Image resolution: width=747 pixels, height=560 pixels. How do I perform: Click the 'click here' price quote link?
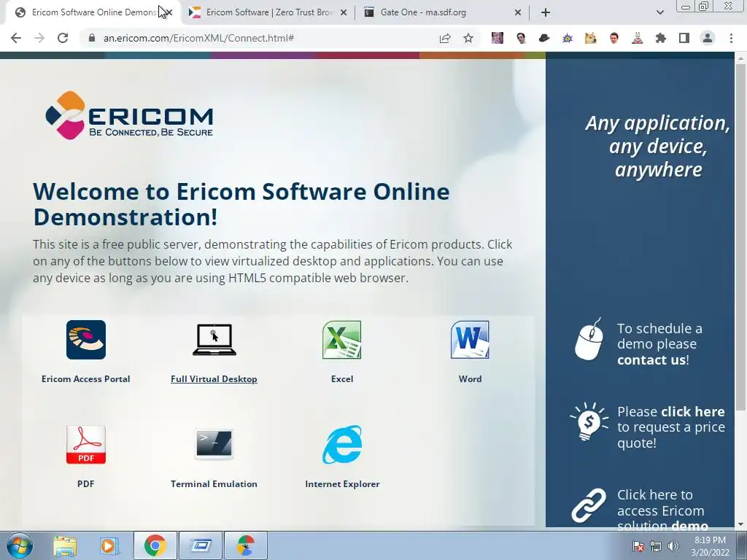[x=693, y=411]
